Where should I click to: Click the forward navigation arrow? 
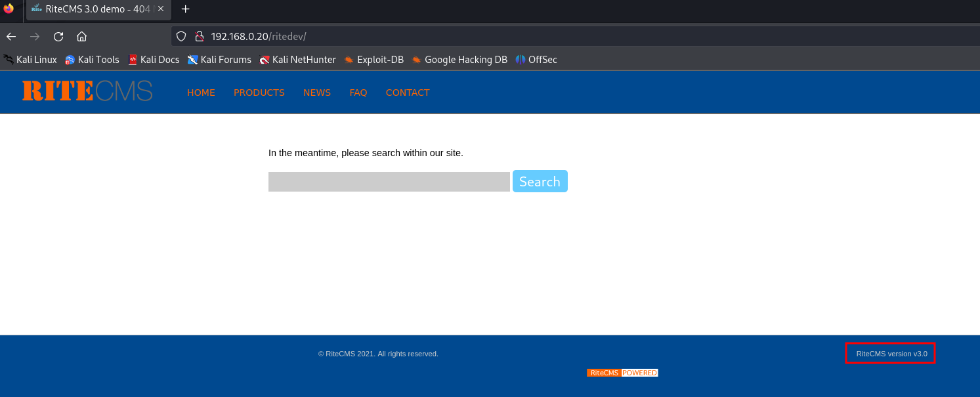coord(35,37)
